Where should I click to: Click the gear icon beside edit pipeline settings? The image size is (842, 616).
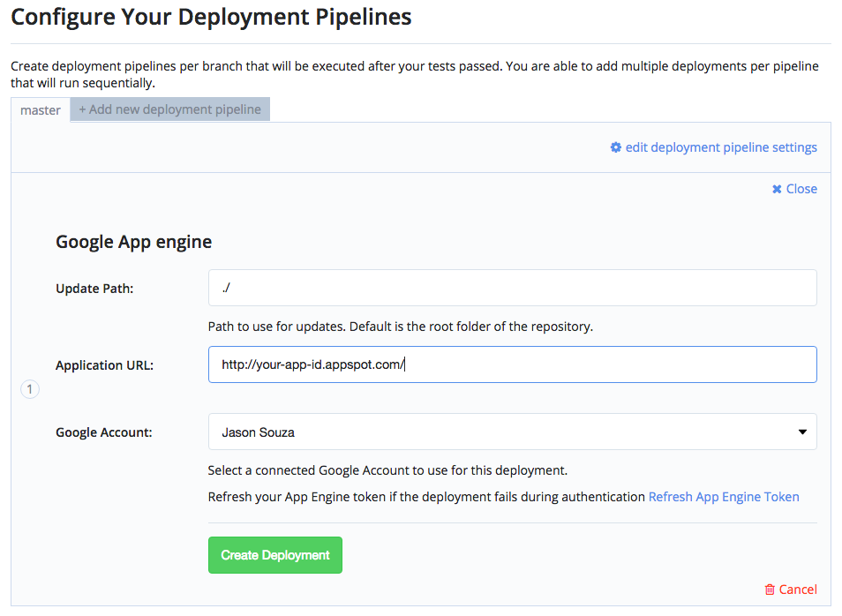(x=616, y=147)
